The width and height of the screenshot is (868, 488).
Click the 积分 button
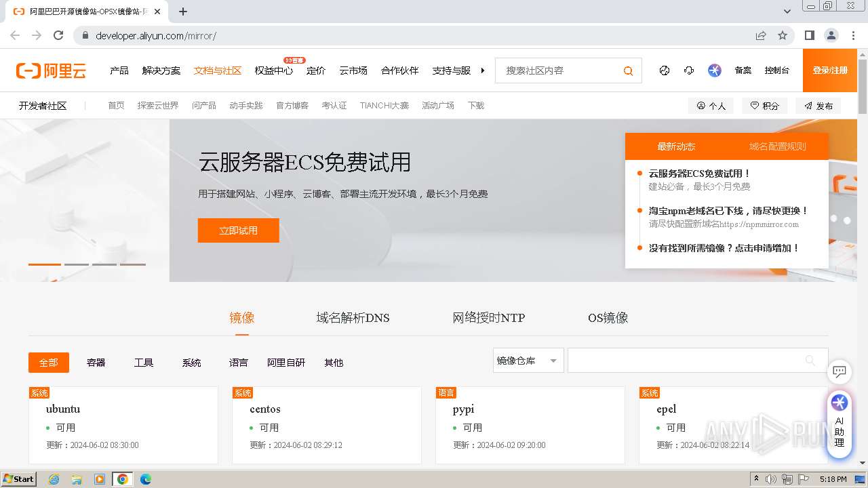click(x=765, y=106)
